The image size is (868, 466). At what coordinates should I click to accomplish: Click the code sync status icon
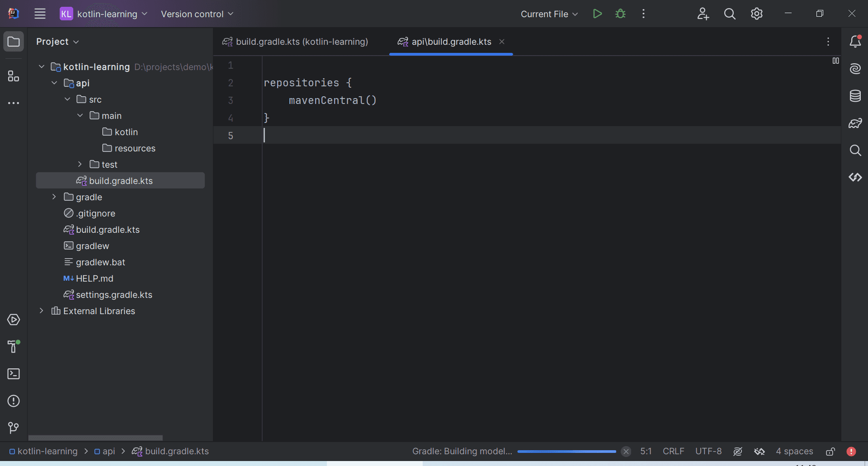tap(759, 451)
